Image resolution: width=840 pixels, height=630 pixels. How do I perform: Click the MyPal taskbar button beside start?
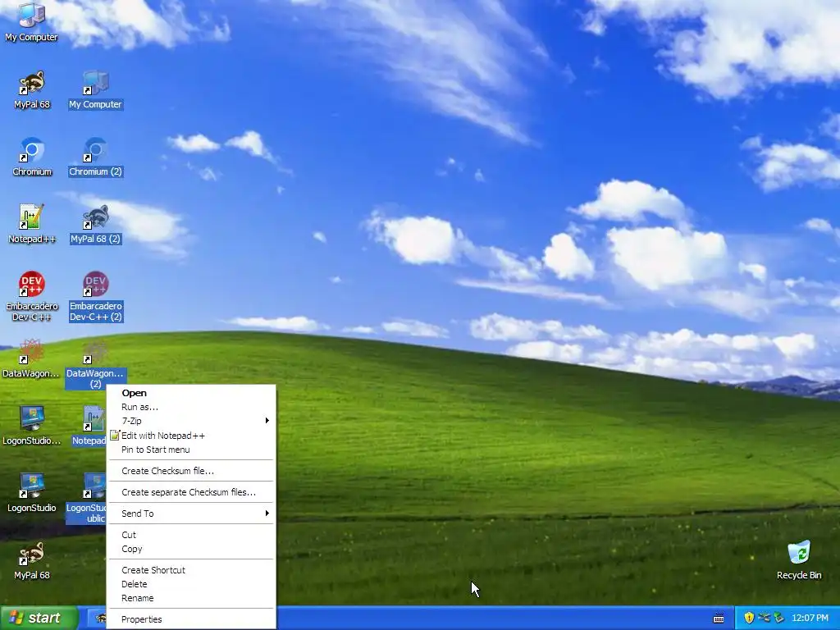pos(97,619)
